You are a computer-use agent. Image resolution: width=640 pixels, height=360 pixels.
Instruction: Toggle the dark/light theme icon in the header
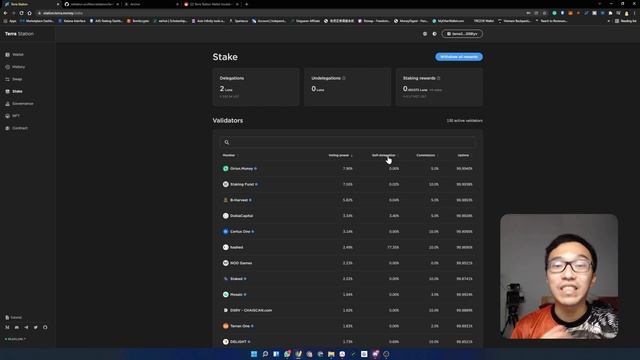pyautogui.click(x=434, y=34)
